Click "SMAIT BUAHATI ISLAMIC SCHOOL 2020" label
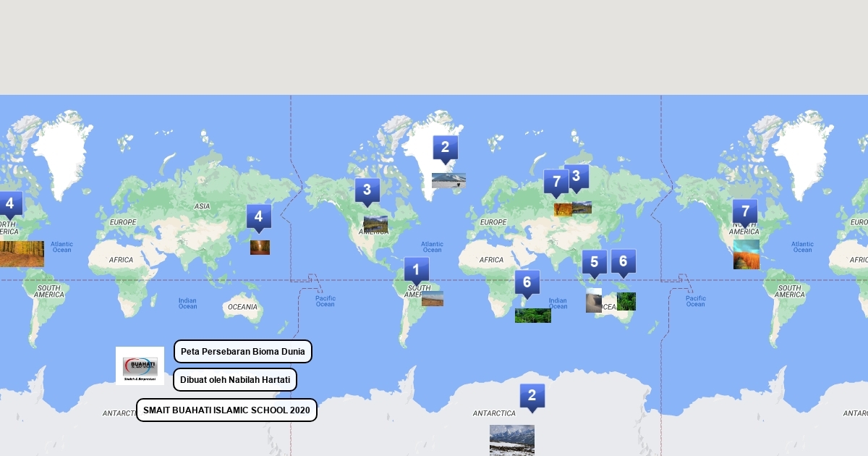The image size is (868, 456). click(x=226, y=410)
